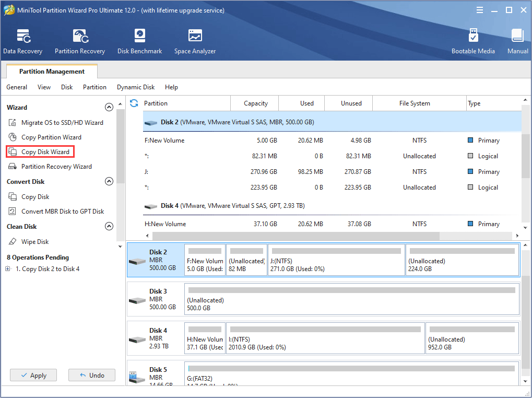
Task: Open the Dynamic Disk menu
Action: click(135, 87)
